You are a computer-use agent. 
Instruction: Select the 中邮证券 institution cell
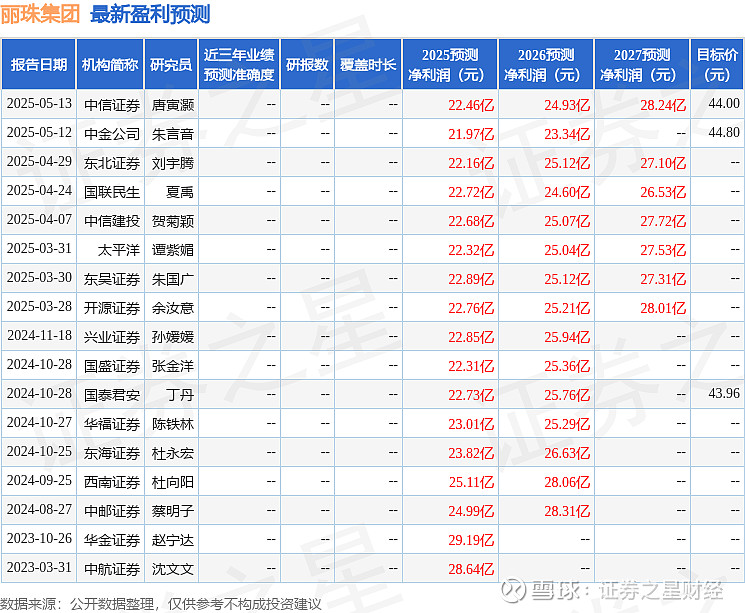(x=112, y=511)
